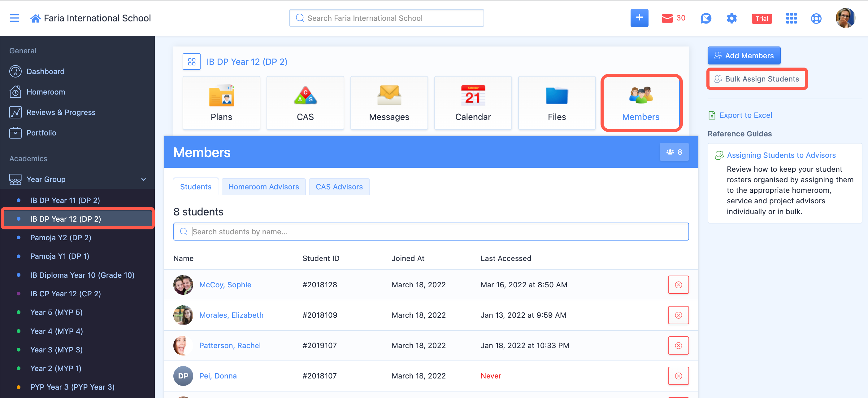Open the Files folder tile

[x=556, y=103]
